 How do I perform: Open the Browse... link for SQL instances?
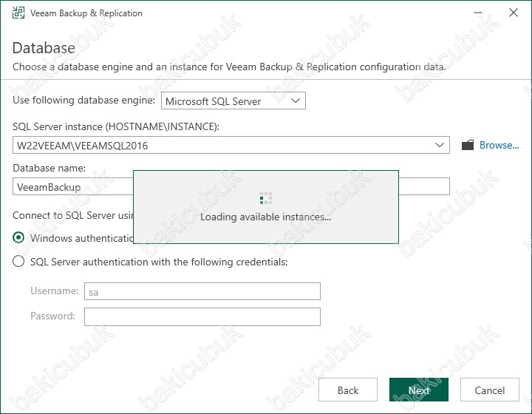499,145
